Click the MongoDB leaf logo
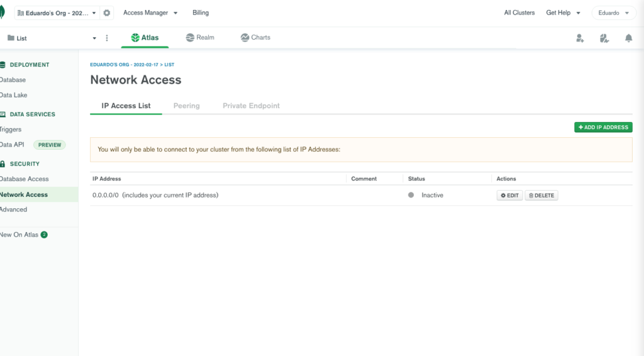 2,13
